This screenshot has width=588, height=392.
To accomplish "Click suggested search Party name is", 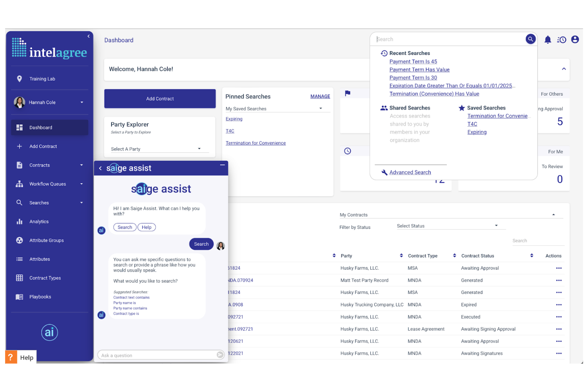I will pyautogui.click(x=124, y=303).
